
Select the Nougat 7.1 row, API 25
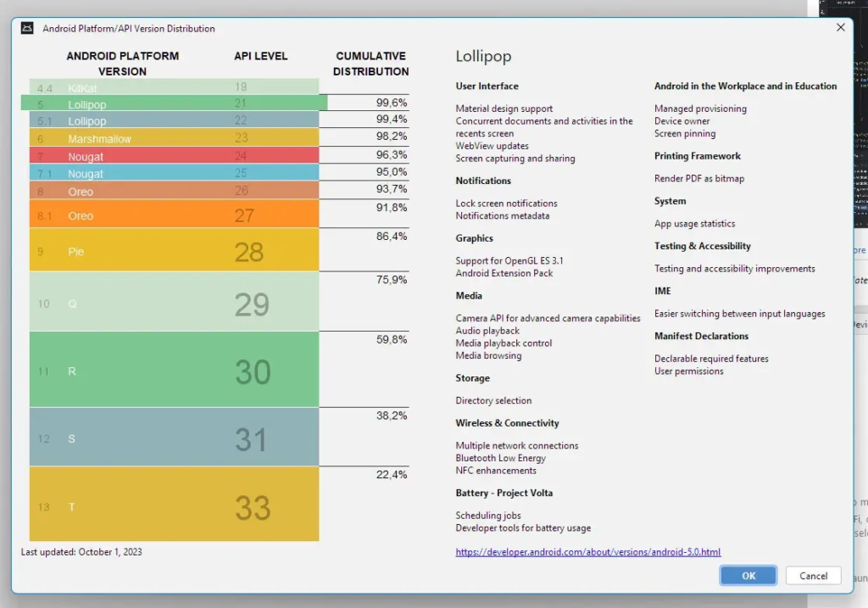click(174, 173)
